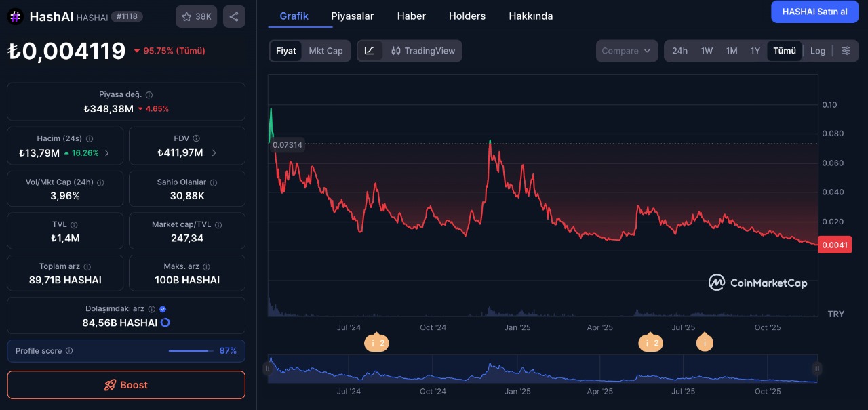Open the share icon next to the star
The width and height of the screenshot is (868, 410).
coord(234,16)
